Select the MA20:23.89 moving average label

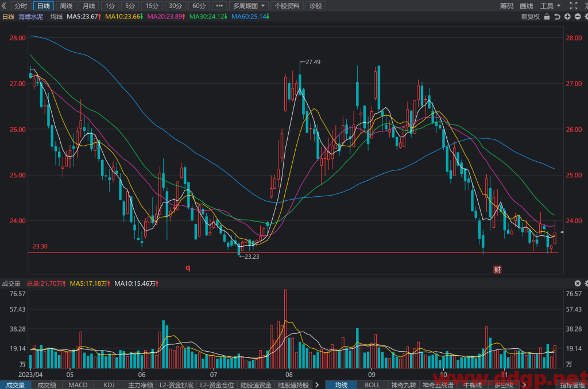pos(166,17)
